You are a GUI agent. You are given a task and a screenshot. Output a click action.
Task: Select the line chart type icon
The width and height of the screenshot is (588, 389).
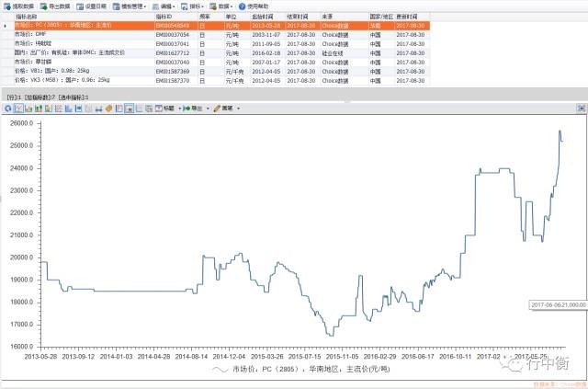coord(18,109)
